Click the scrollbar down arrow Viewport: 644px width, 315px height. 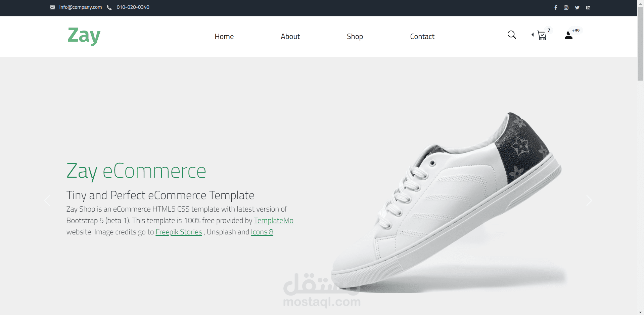(641, 312)
